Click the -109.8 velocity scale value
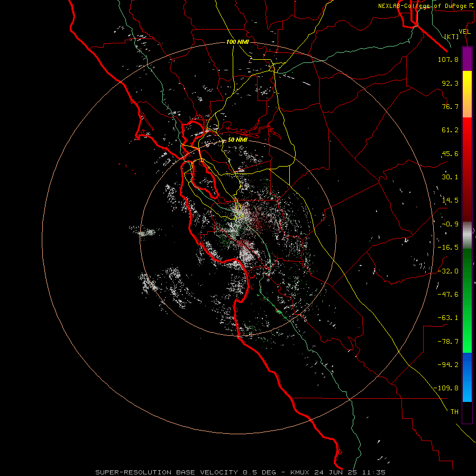Screen dimensions: 476x476 click(x=446, y=388)
